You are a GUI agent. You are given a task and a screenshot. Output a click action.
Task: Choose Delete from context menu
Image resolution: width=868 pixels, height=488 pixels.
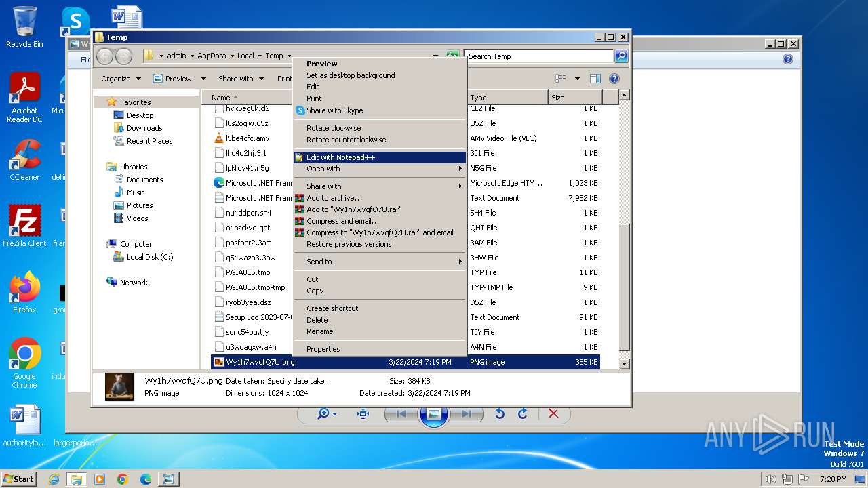(x=380, y=320)
